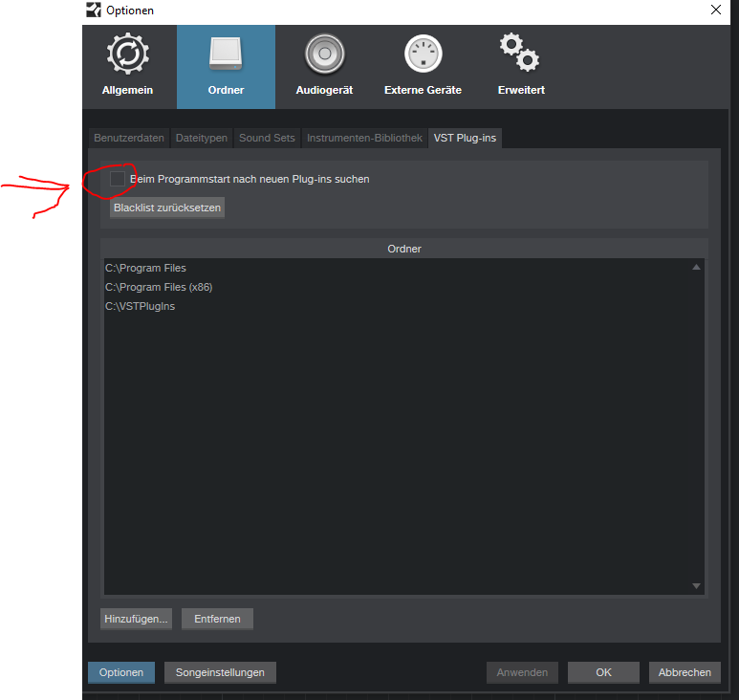Open the Instrumenten-Bibliothek tab
Viewport: 739px width, 700px height.
pos(364,138)
